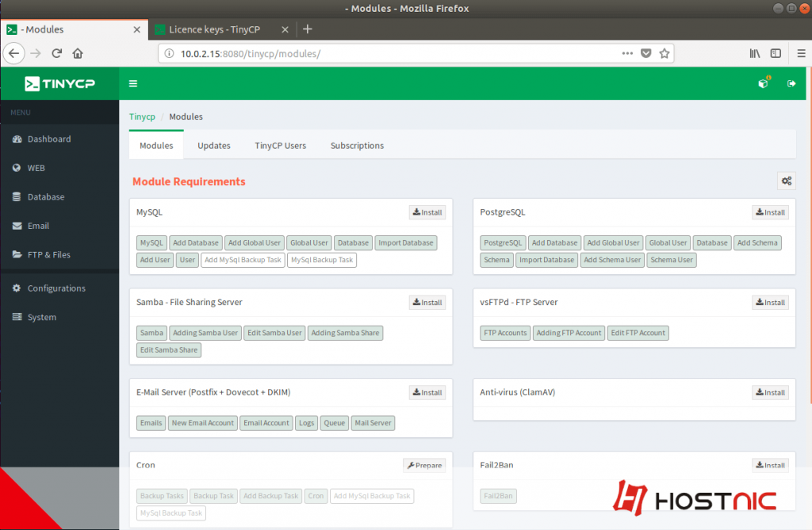Click the Add Schema tag under PostgreSQL
This screenshot has height=530, width=812.
click(757, 242)
